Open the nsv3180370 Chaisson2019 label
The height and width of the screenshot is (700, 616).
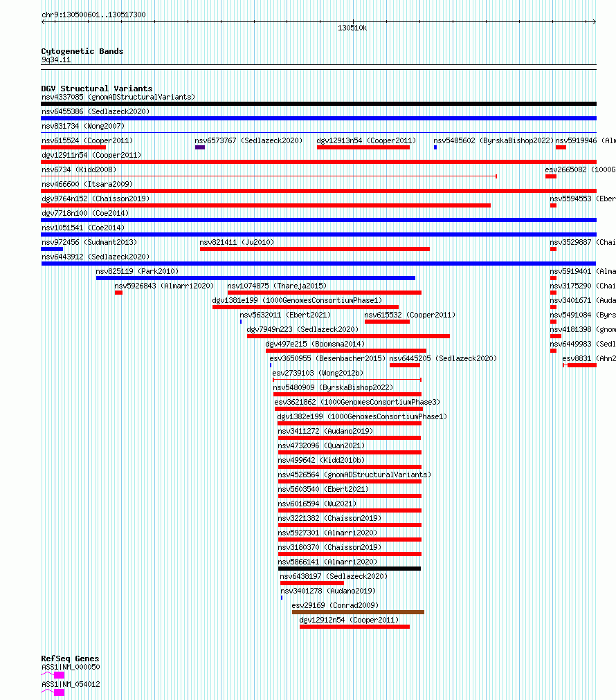tap(329, 547)
